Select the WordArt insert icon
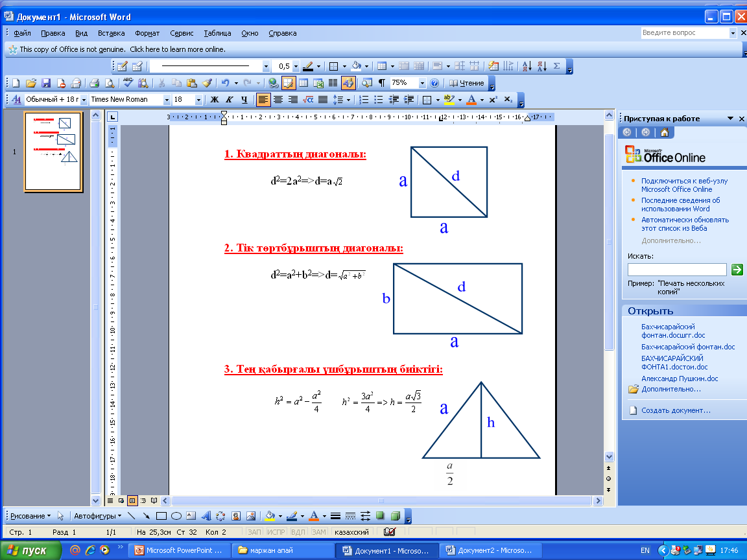 click(206, 516)
